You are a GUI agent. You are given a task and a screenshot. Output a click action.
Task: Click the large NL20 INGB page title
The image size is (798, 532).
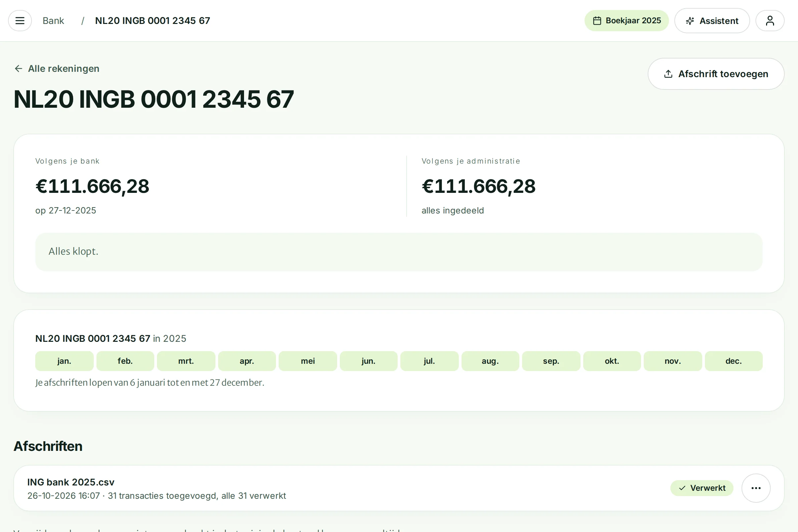coord(154,99)
